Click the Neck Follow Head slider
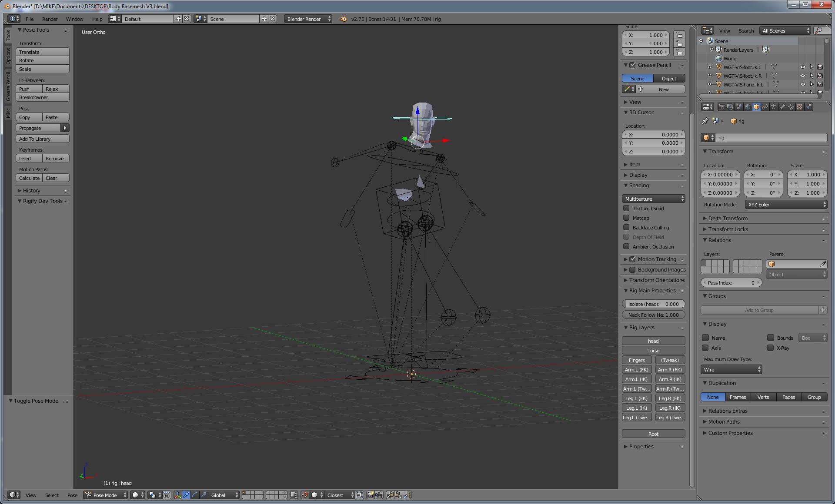835x504 pixels. click(x=653, y=315)
